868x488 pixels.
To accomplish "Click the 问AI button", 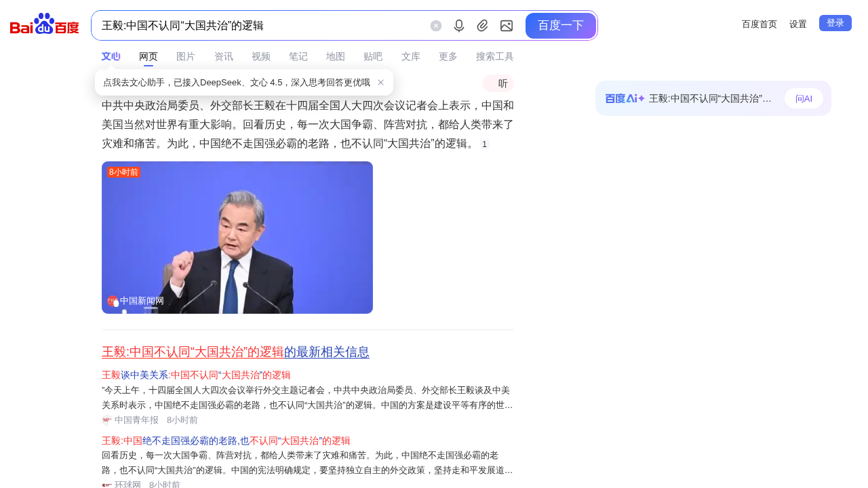I will [x=804, y=98].
